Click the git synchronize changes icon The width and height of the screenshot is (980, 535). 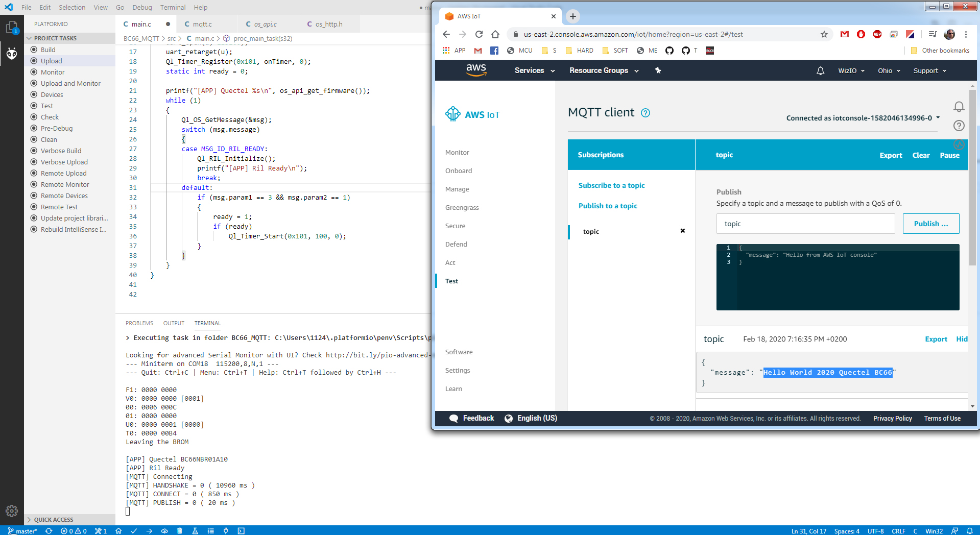coord(49,531)
